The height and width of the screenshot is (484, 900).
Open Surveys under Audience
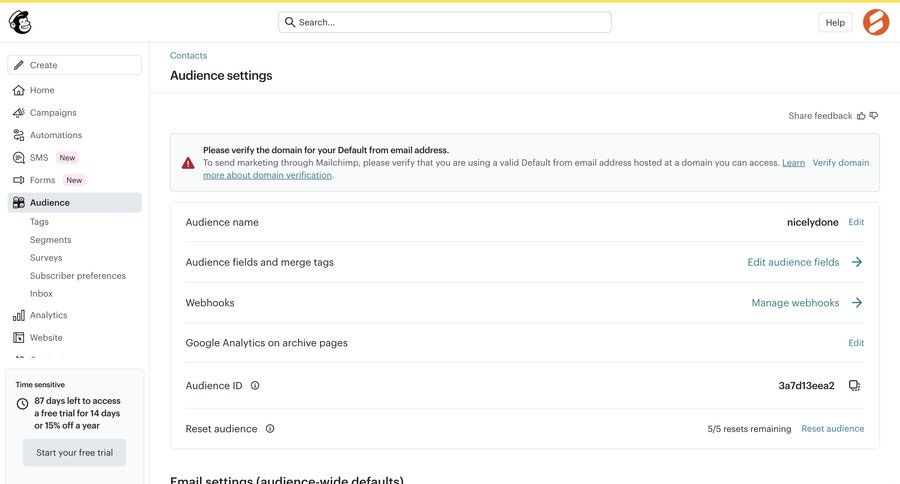tap(46, 258)
